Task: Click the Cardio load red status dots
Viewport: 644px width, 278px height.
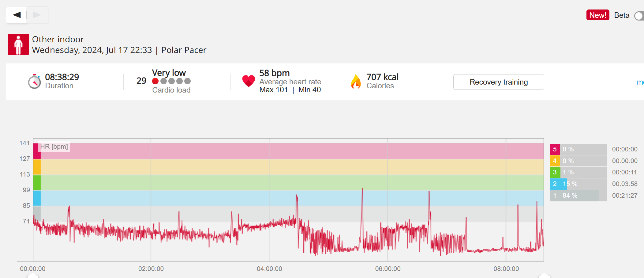Action: coord(171,81)
